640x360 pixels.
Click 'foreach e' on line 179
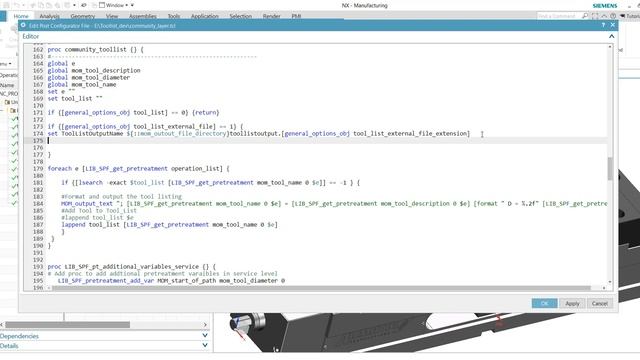click(x=63, y=169)
